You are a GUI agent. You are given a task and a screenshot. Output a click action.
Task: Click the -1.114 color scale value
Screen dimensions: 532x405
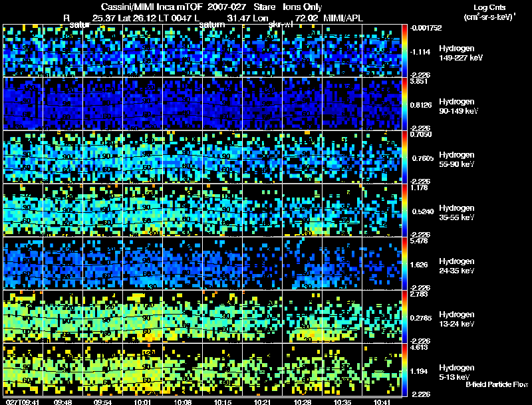pyautogui.click(x=420, y=52)
